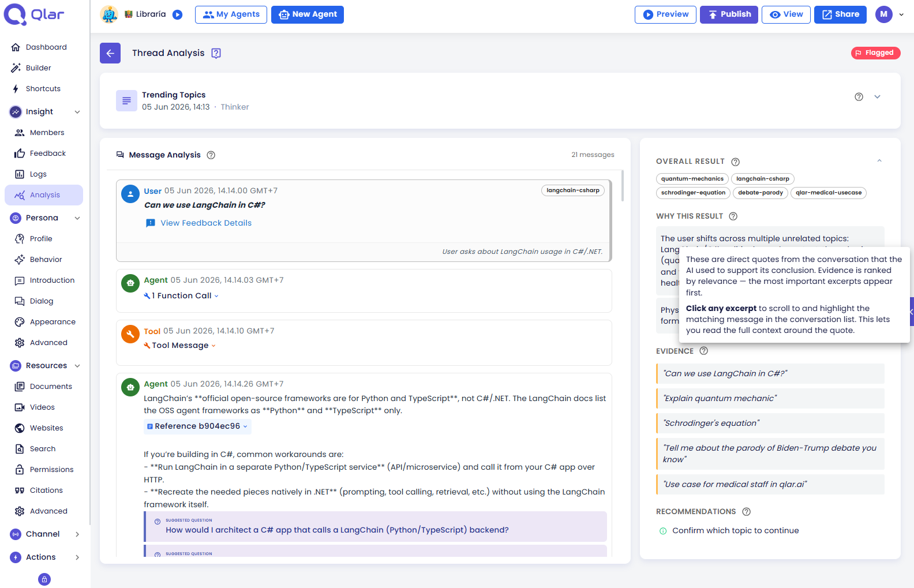914x588 pixels.
Task: Open Builder in sidebar
Action: [44, 68]
